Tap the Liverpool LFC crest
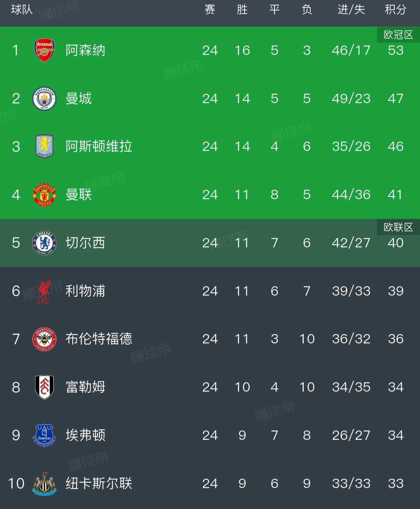Viewport: 420px width, 509px height. point(44,291)
